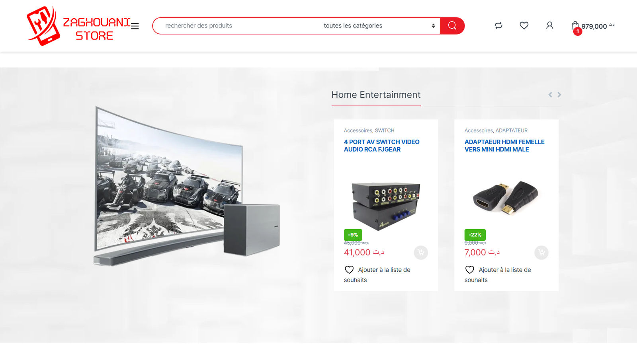Show next Home Entertainment products
Viewport: 637px width, 364px height.
point(559,95)
